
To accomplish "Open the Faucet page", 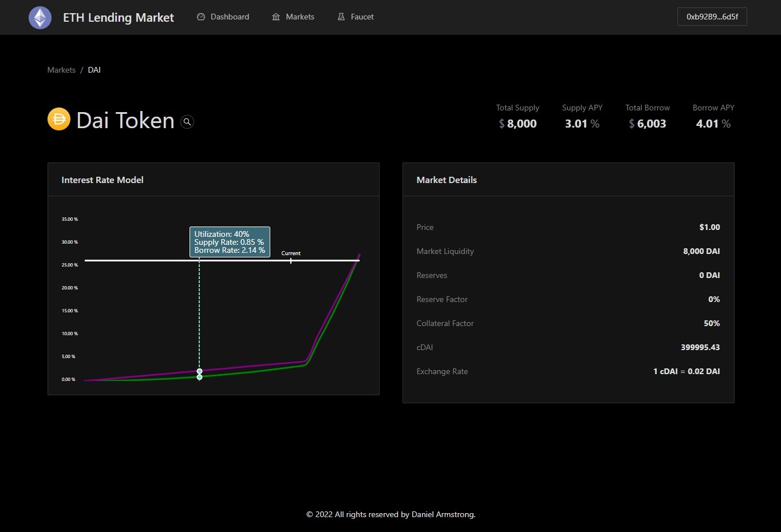I will 362,17.
